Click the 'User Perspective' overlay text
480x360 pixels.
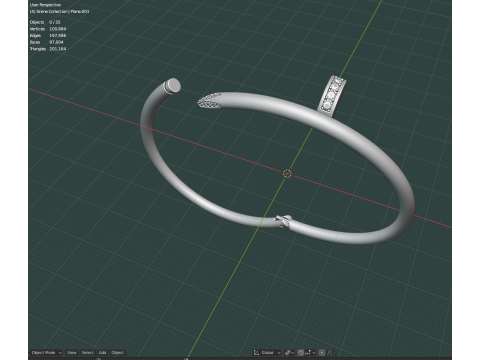(45, 5)
